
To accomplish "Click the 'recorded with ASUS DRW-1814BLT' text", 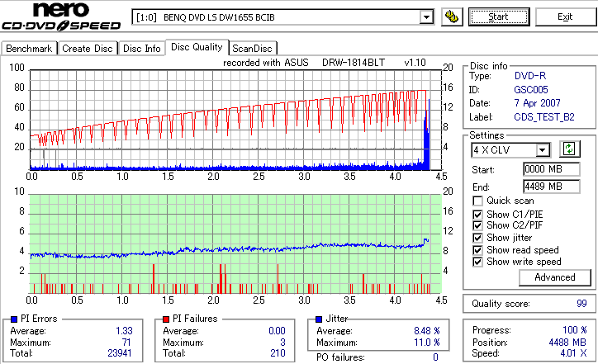I will tap(304, 63).
